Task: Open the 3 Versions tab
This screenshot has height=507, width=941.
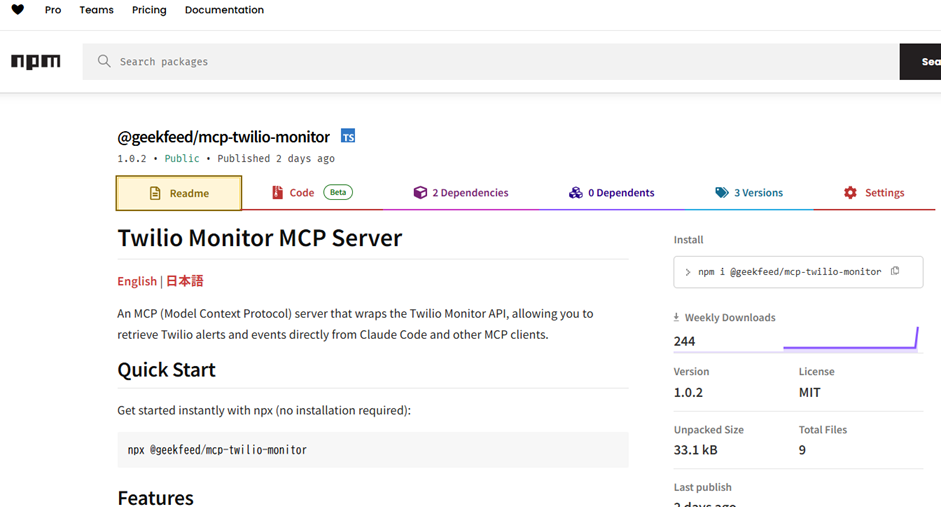Action: (749, 193)
